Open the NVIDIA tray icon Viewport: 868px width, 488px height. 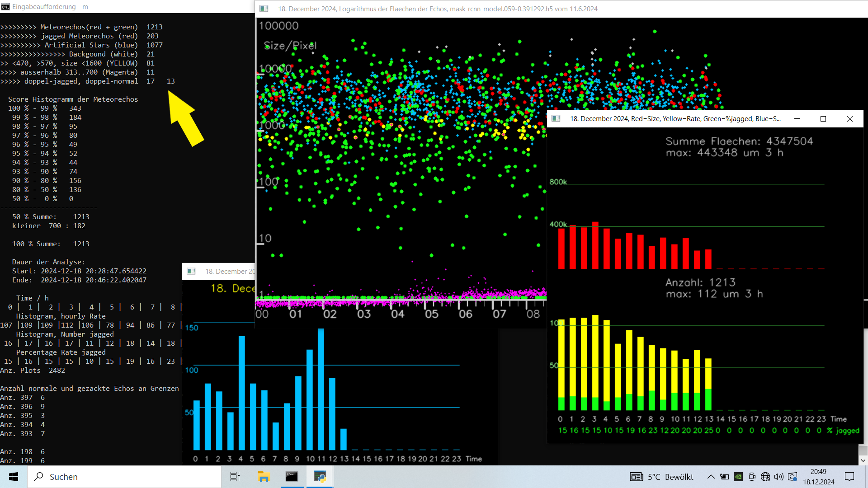coord(738,477)
